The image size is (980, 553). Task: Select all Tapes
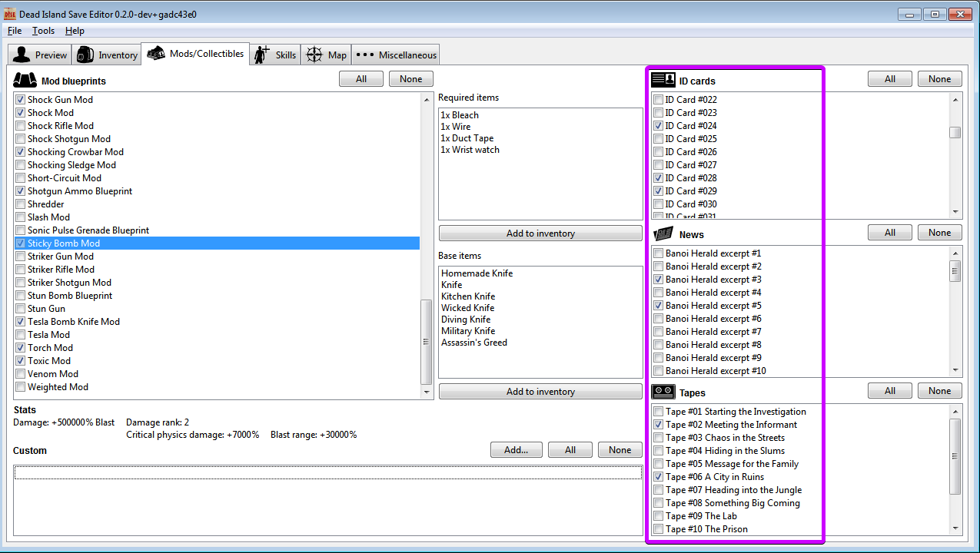[x=890, y=391]
